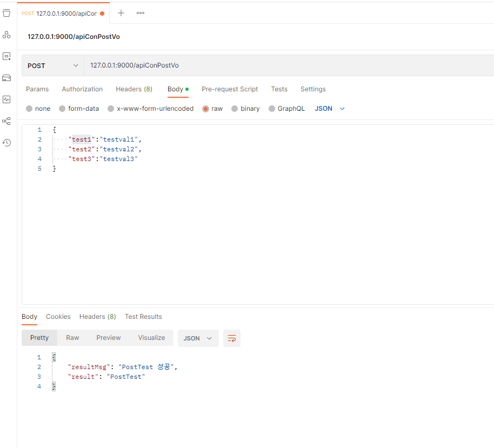Open the response Cookies tab
494x448 pixels.
pyautogui.click(x=58, y=317)
